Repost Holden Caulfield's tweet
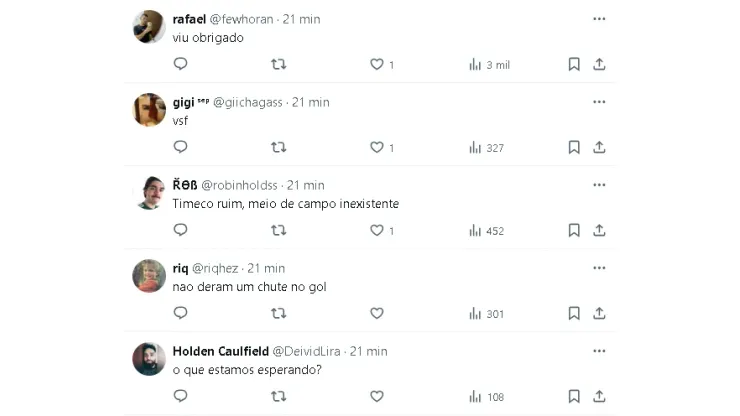Image resolution: width=740 pixels, height=416 pixels. [279, 396]
